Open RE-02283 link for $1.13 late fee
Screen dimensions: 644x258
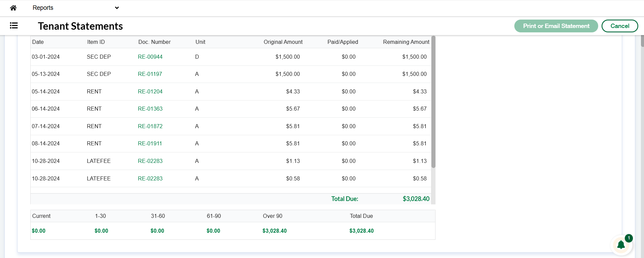pos(150,161)
